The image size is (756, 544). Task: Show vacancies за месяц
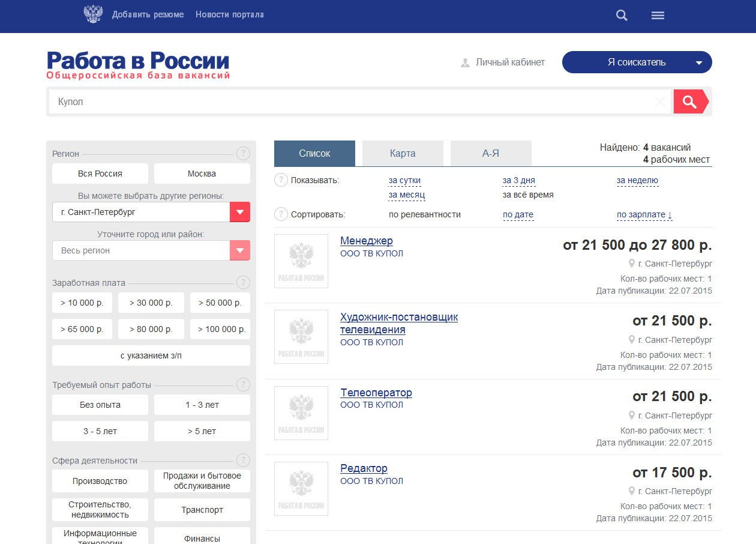click(x=407, y=195)
